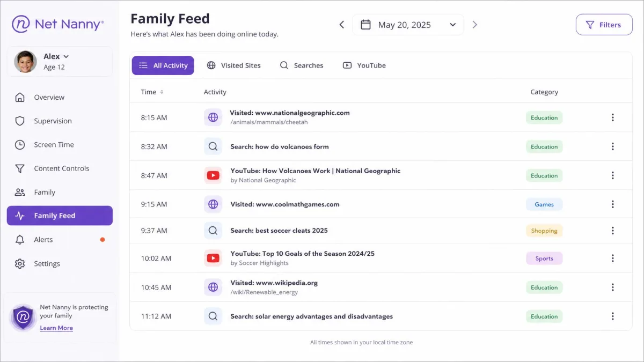Click 'by Soccer Highlights' channel text

pos(259,263)
